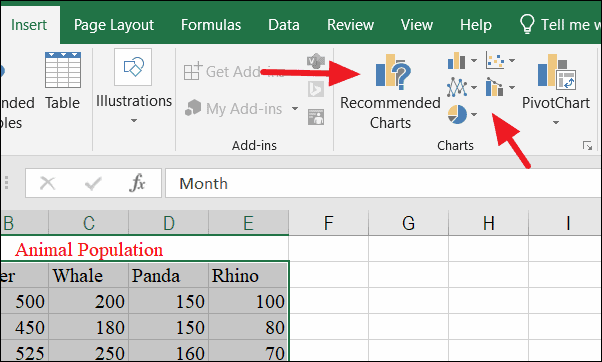Viewport: 602px width, 362px height.
Task: Insert a column or bar chart
Action: 456,61
